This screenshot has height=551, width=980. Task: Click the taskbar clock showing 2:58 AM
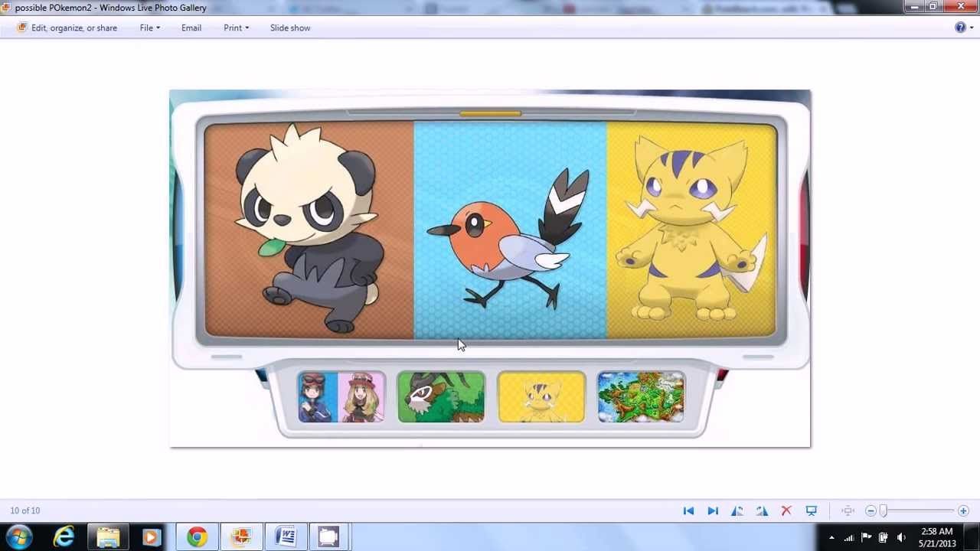(x=937, y=537)
